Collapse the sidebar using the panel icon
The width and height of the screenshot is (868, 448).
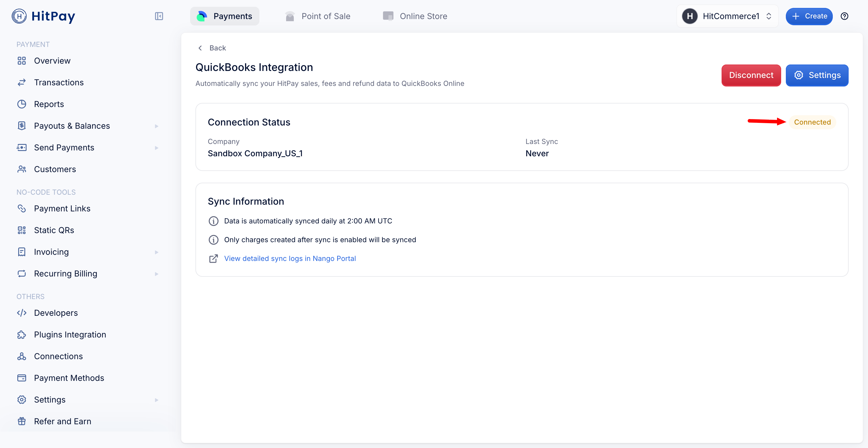(159, 16)
